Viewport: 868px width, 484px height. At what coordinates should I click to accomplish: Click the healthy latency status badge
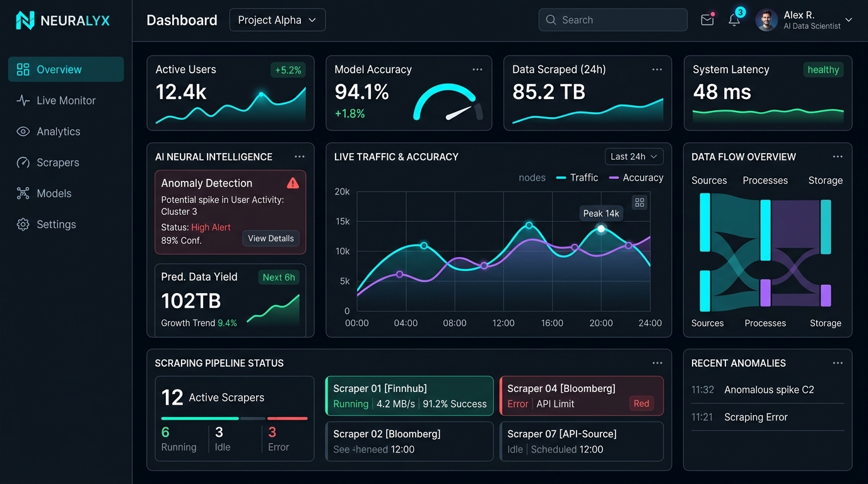click(x=823, y=70)
